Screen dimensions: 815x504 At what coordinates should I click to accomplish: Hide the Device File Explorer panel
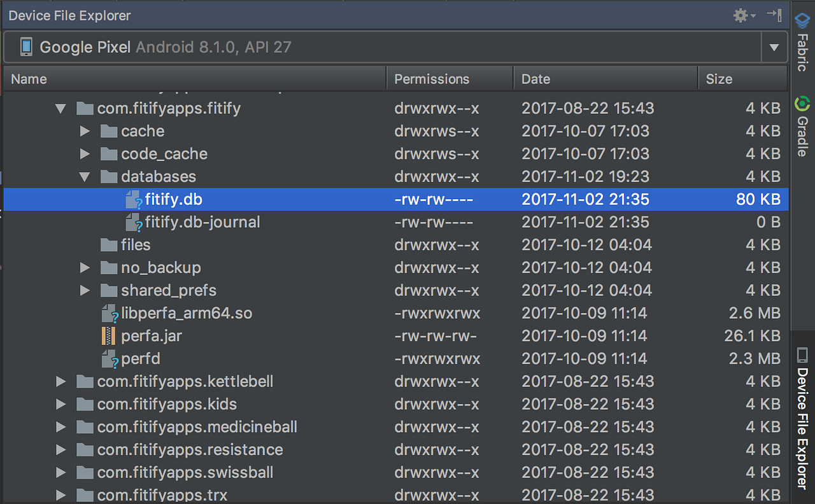774,15
